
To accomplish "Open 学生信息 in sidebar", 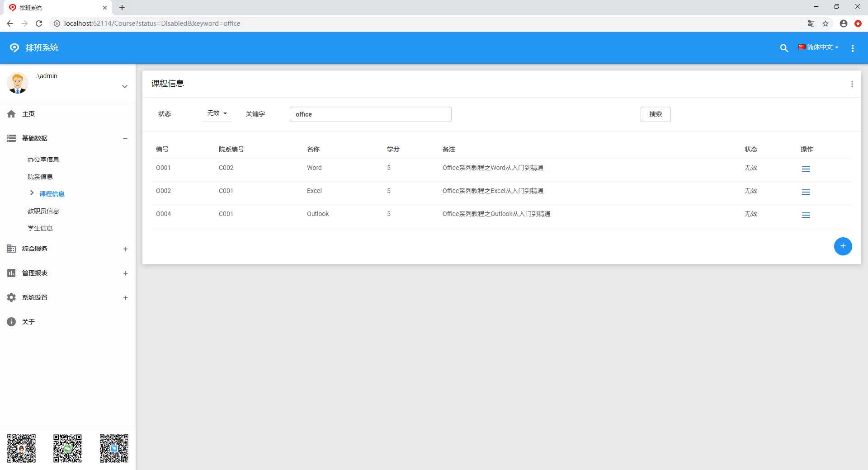I will click(x=40, y=228).
